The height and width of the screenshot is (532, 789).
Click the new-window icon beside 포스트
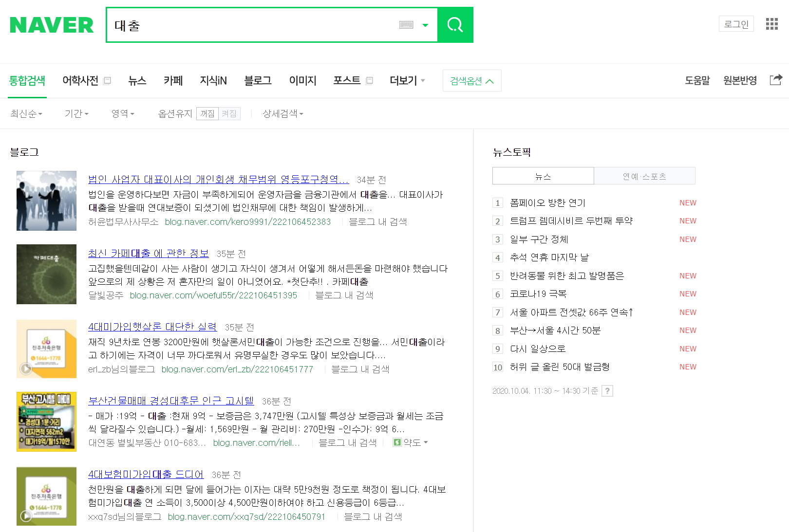(x=369, y=81)
